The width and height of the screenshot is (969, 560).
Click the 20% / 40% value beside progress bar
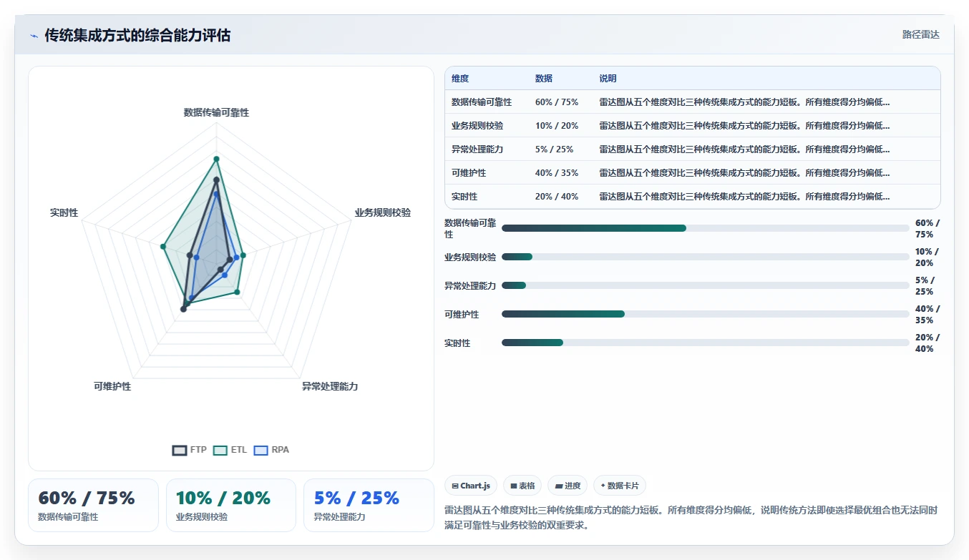(x=927, y=343)
